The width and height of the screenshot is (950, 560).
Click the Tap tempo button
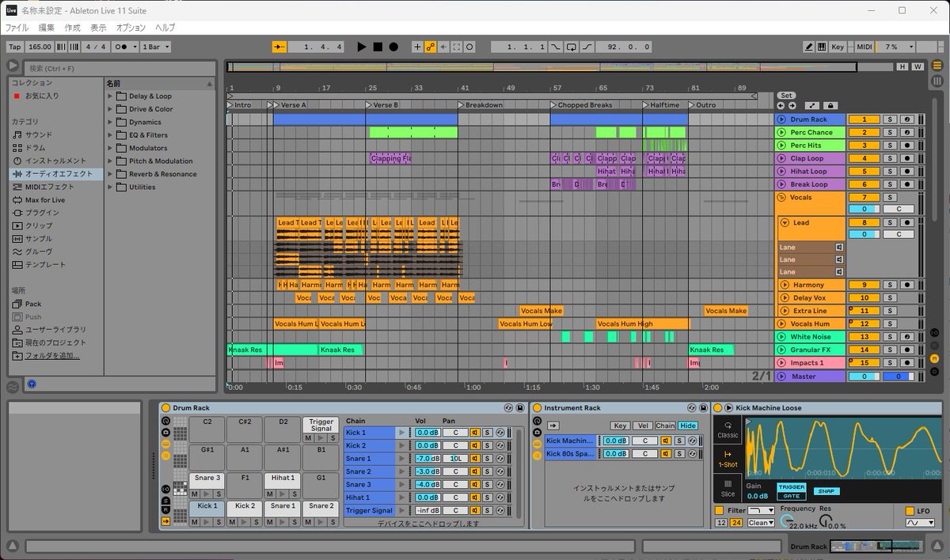pyautogui.click(x=14, y=47)
